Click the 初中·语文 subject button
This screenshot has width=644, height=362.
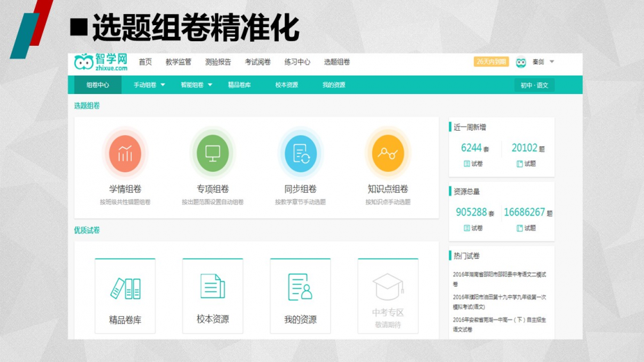tap(534, 85)
